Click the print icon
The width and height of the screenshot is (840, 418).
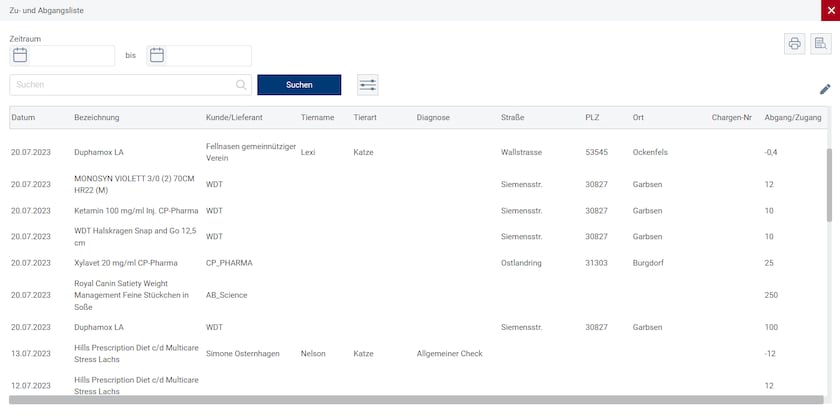point(794,44)
